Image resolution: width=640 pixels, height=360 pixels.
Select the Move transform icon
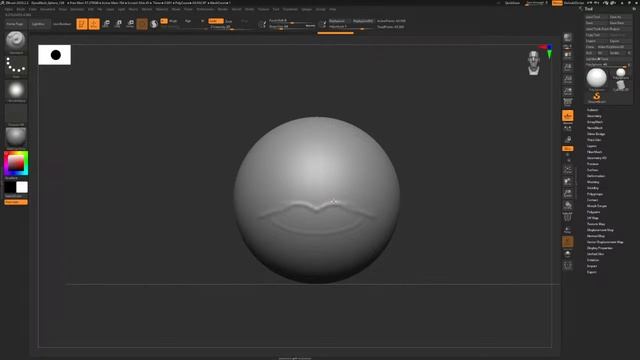coord(106,24)
